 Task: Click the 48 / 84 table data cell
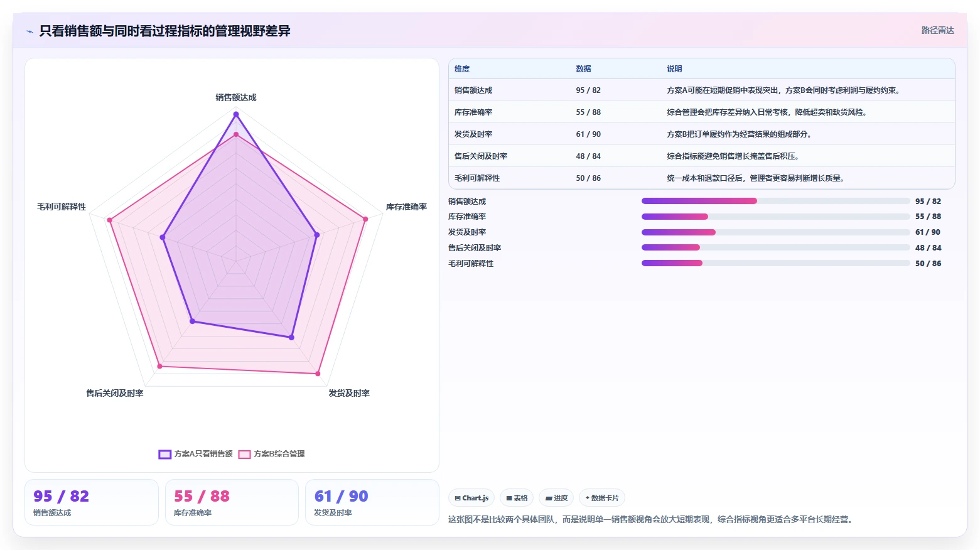click(x=588, y=156)
